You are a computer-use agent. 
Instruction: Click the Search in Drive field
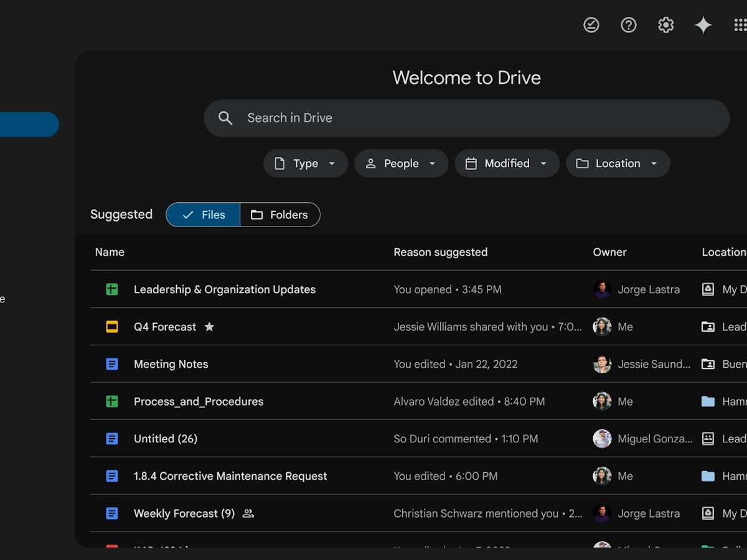coord(467,118)
